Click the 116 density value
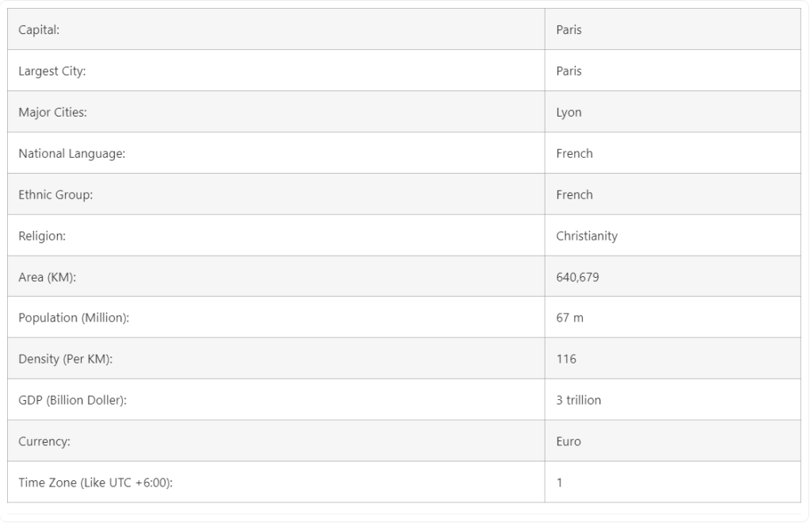Viewport: 812px width, 523px height. click(x=566, y=360)
